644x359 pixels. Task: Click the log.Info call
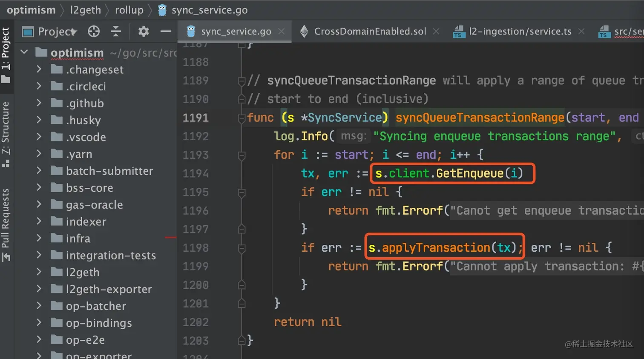click(x=301, y=136)
